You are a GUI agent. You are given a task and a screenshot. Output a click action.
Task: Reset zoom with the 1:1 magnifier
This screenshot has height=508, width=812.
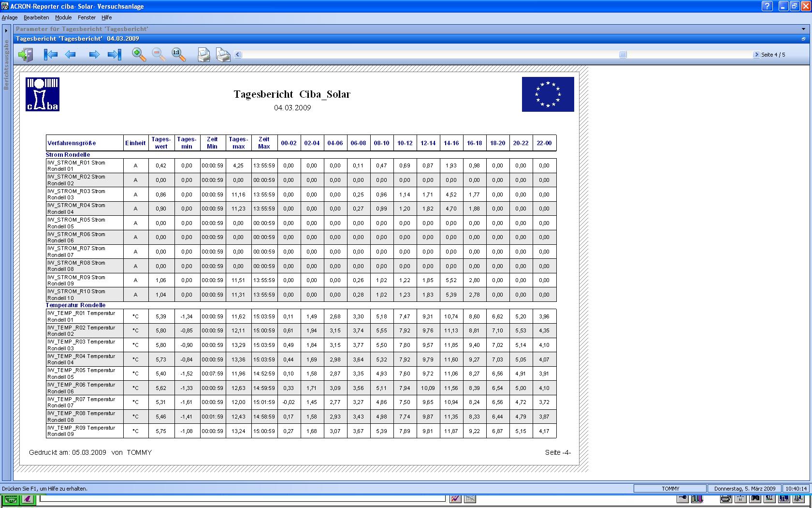(178, 55)
